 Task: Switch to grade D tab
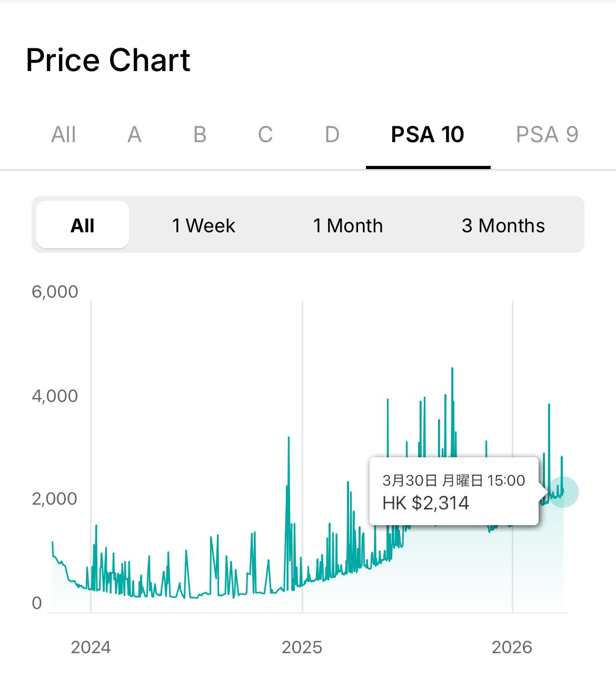pyautogui.click(x=332, y=134)
